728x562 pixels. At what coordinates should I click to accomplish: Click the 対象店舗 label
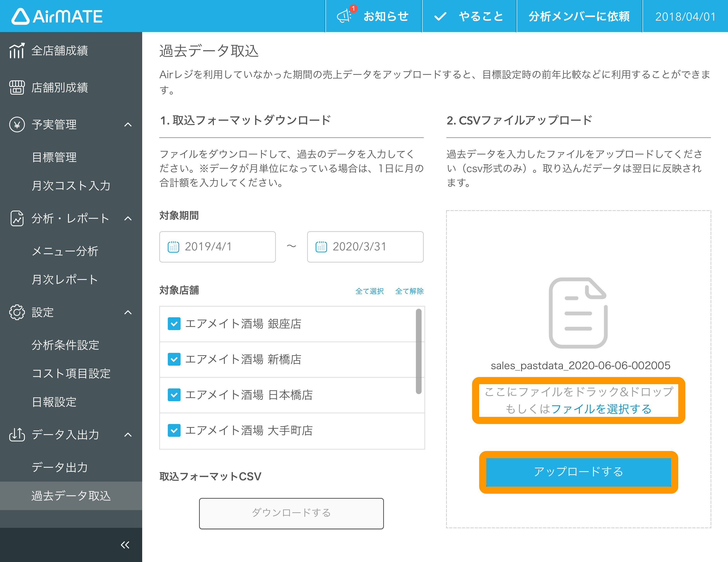[179, 290]
